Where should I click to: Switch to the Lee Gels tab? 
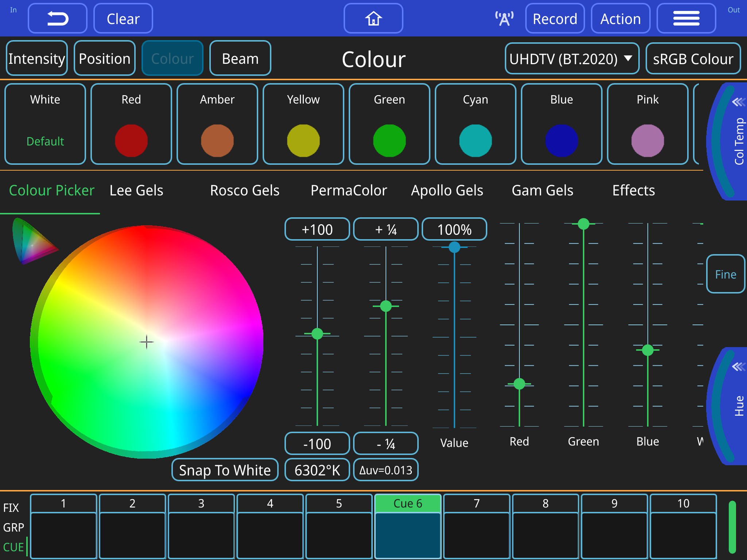pyautogui.click(x=136, y=190)
